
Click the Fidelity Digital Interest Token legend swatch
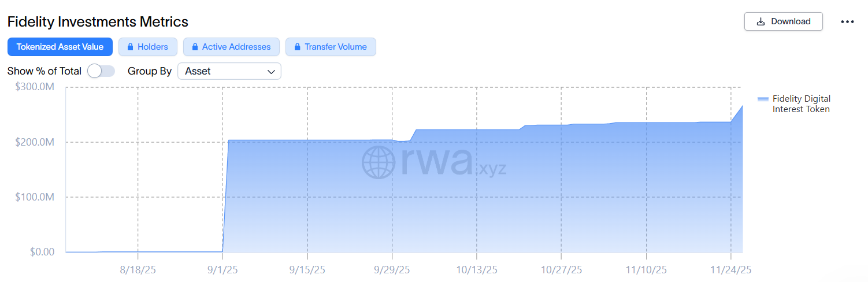point(763,99)
